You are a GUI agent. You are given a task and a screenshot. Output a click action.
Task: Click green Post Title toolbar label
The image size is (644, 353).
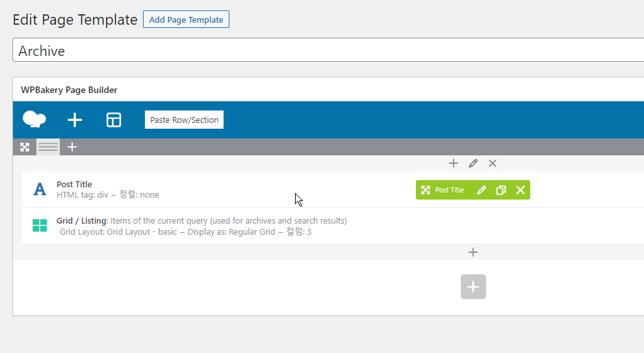pos(449,190)
